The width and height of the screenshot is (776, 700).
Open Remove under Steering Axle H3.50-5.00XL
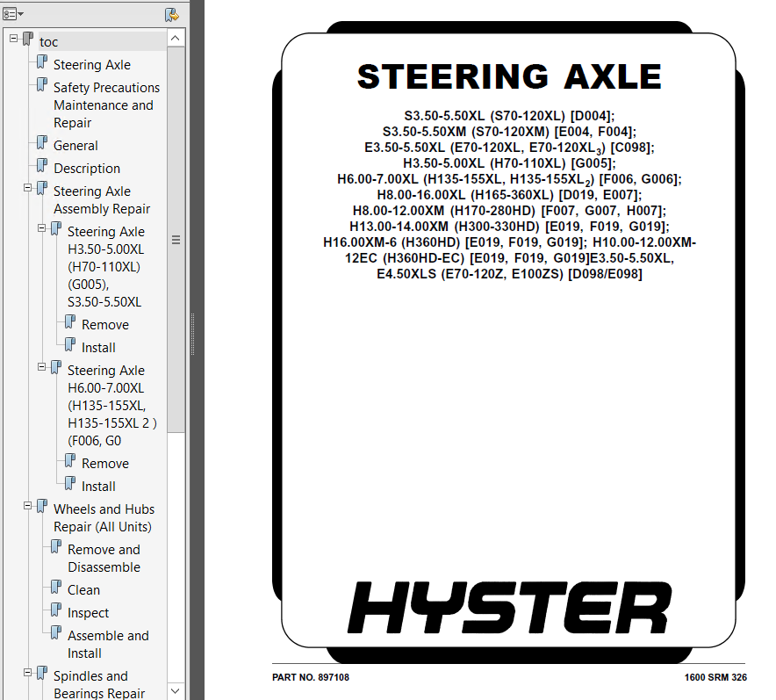click(105, 325)
